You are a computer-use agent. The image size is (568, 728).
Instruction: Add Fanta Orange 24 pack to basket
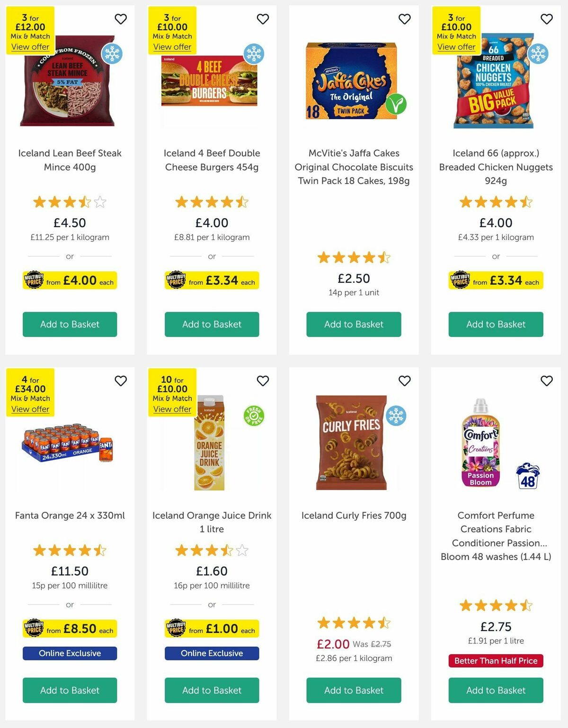click(69, 690)
